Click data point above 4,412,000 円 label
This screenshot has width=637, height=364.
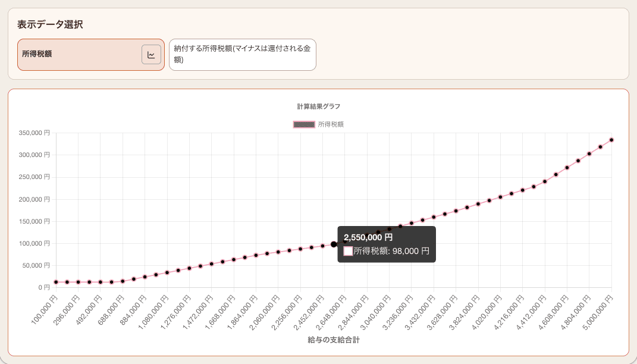click(545, 181)
